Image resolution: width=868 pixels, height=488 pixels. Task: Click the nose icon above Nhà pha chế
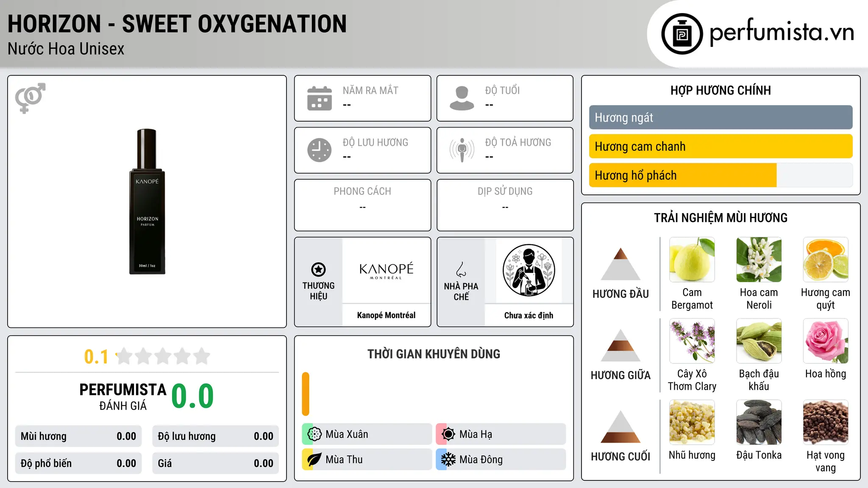[x=461, y=269]
